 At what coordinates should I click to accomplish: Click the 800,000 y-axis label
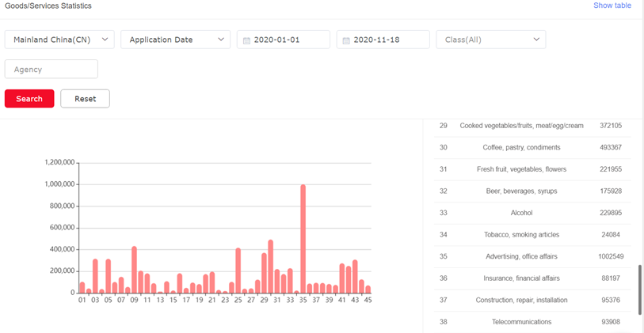61,206
